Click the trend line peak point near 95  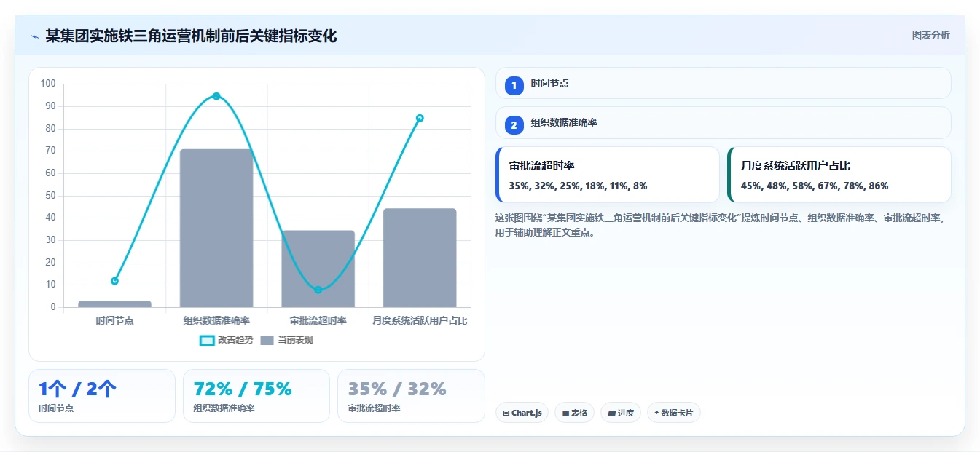click(216, 96)
